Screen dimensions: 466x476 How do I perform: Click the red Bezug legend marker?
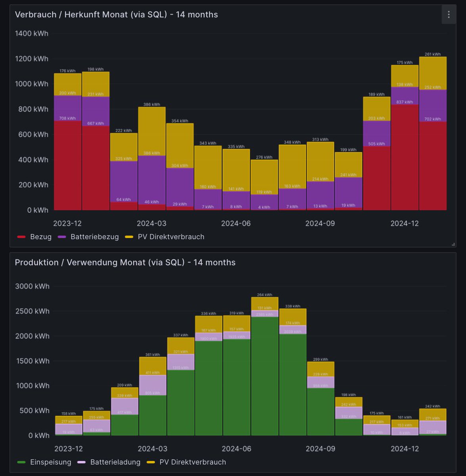(21, 237)
